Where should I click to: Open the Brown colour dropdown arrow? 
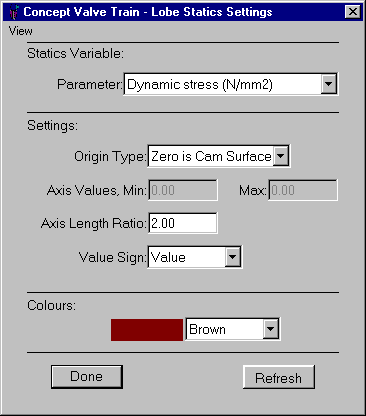[270, 329]
